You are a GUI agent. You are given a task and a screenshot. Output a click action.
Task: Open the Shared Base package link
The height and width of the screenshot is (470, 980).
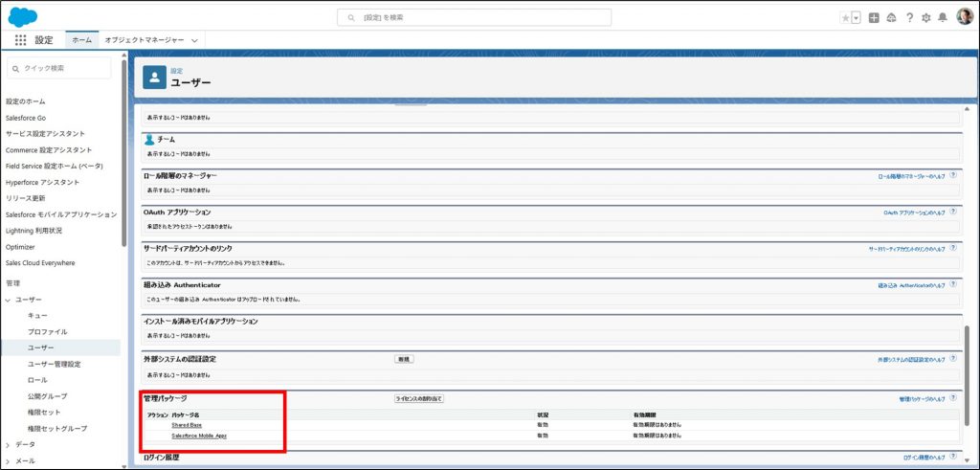[187, 424]
